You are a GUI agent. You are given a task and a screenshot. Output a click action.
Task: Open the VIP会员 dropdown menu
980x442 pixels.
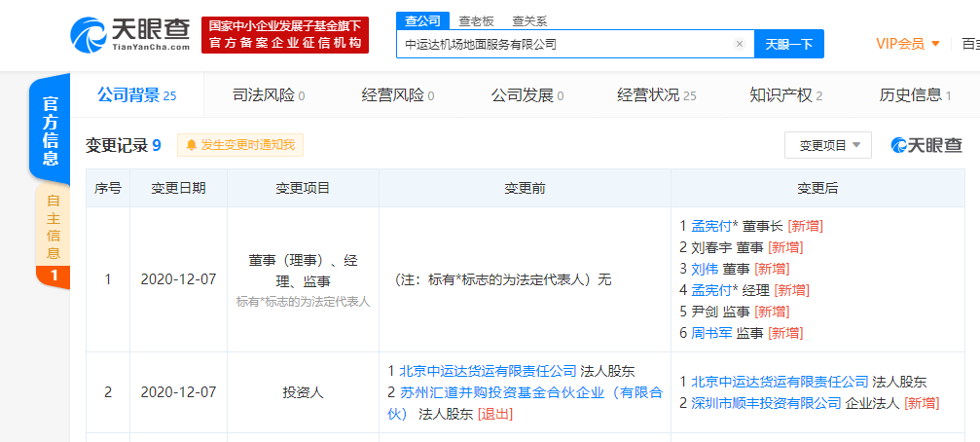[908, 44]
